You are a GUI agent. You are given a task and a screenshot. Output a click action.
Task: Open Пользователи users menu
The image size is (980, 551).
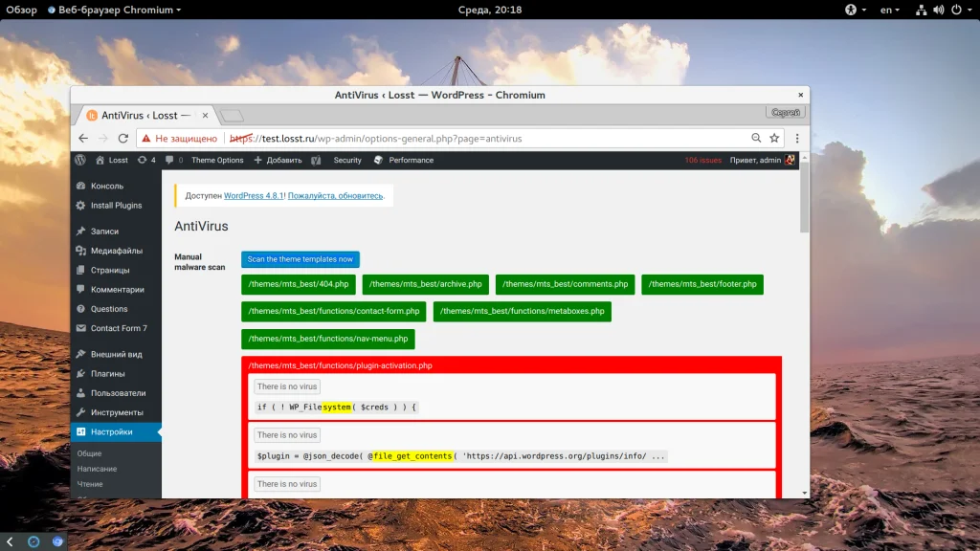pyautogui.click(x=116, y=393)
